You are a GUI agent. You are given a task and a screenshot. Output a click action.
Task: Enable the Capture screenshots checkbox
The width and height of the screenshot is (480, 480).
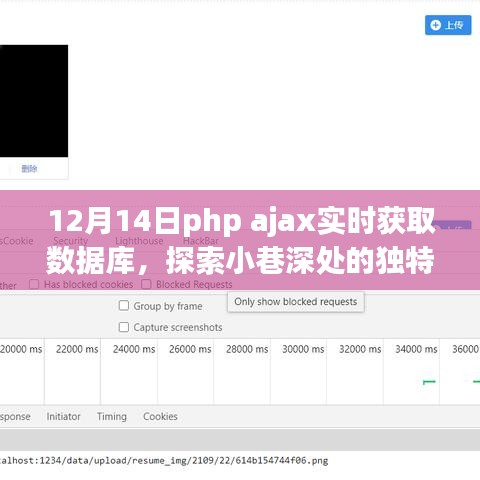pos(124,327)
